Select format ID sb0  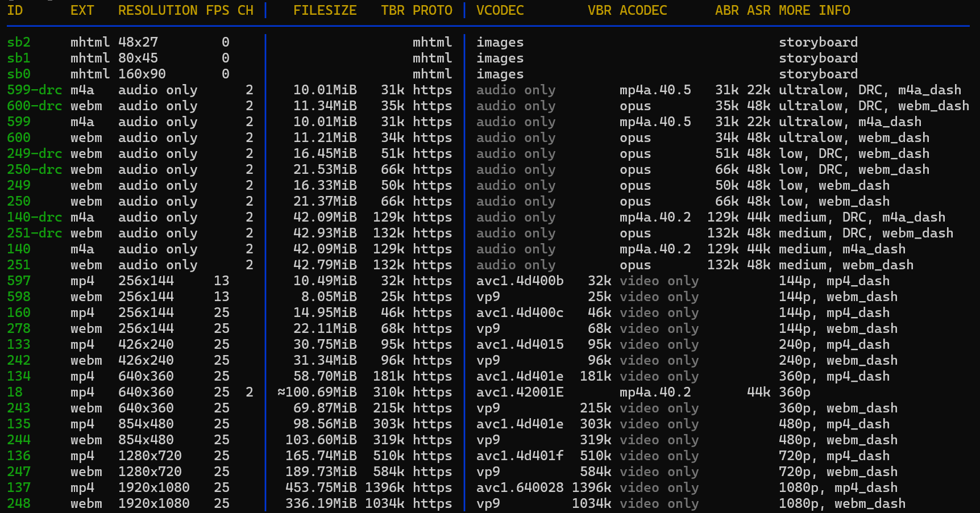[19, 74]
